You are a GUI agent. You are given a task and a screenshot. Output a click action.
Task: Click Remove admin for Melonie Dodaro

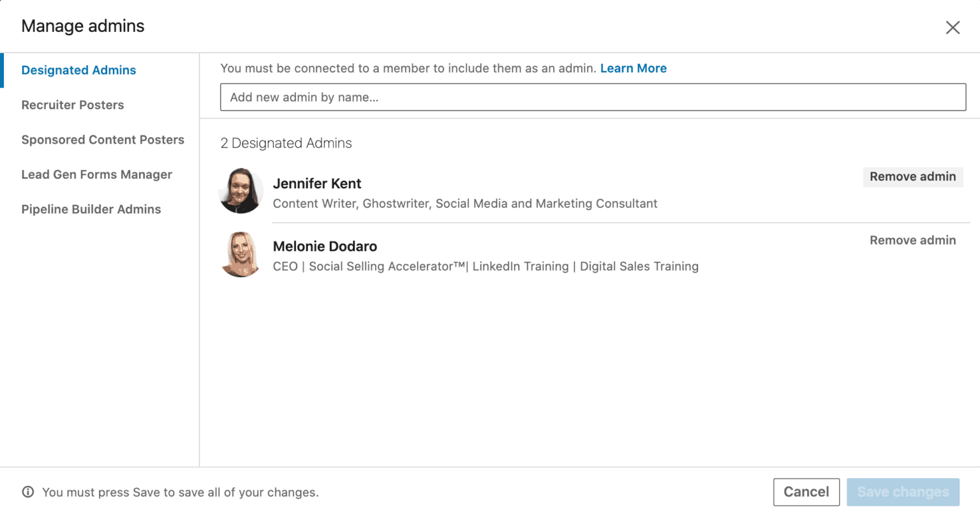pyautogui.click(x=912, y=240)
